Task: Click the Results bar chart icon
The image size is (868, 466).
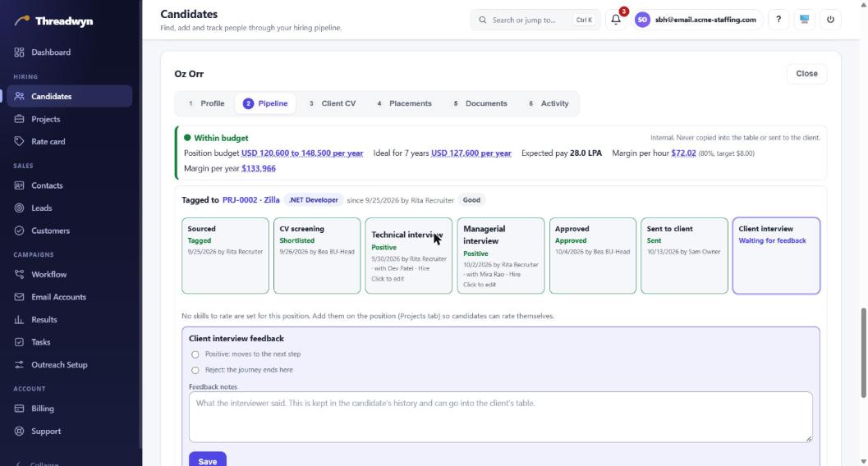Action: click(x=20, y=319)
